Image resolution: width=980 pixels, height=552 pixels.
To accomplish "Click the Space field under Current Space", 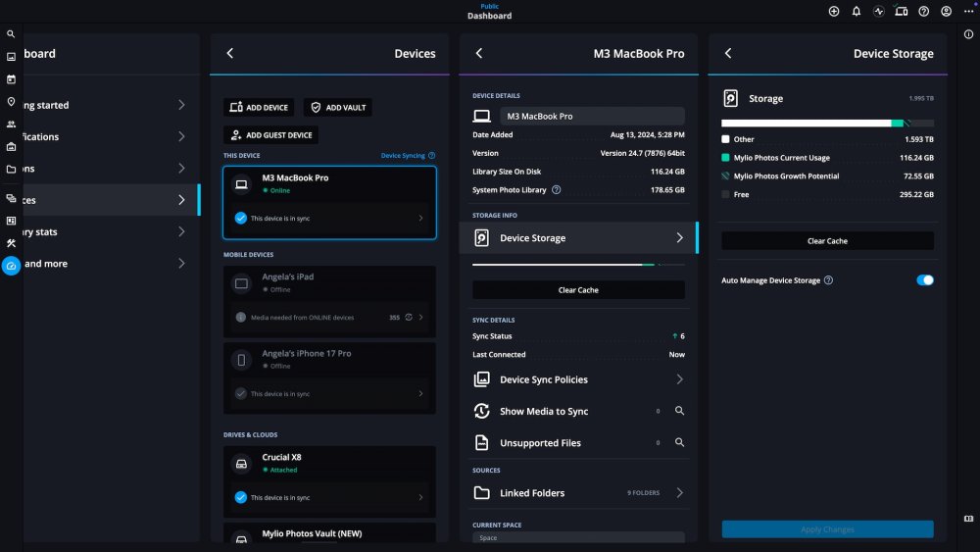I will point(578,537).
